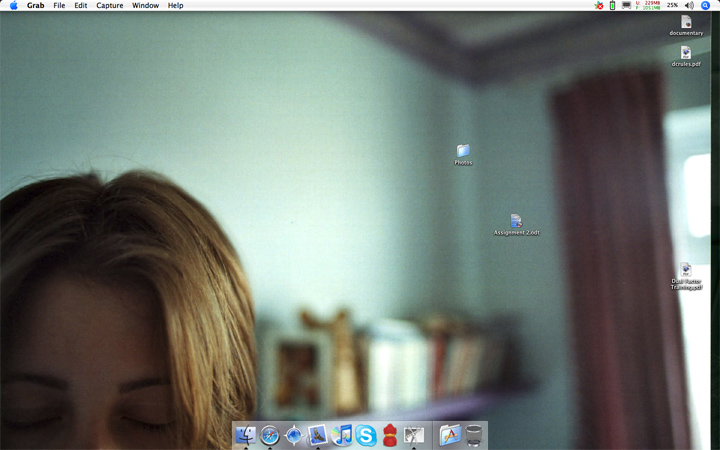Click the 25% indicator in menu bar

[x=672, y=6]
